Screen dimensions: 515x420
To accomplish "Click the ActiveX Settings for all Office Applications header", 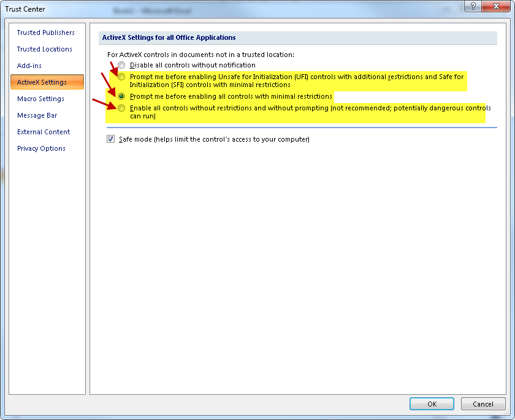I will tap(169, 37).
